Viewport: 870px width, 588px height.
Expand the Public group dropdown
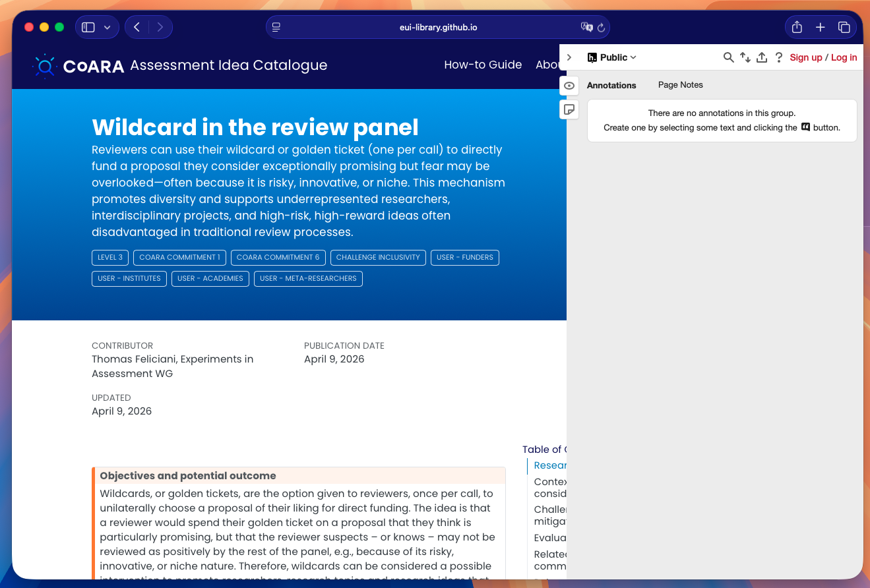(612, 57)
